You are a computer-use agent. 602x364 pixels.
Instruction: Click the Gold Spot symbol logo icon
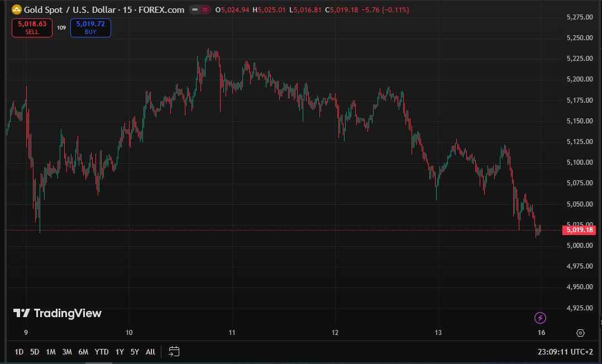17,9
